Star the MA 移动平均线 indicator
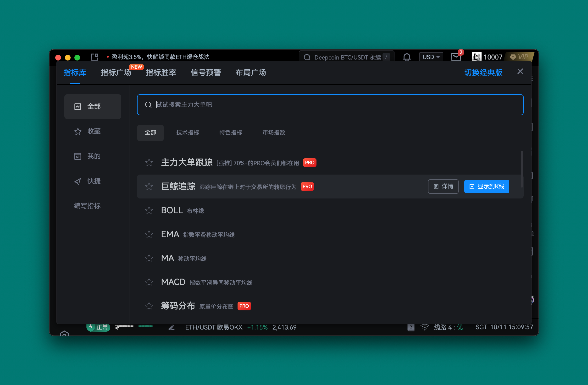This screenshot has height=385, width=588. [x=149, y=258]
